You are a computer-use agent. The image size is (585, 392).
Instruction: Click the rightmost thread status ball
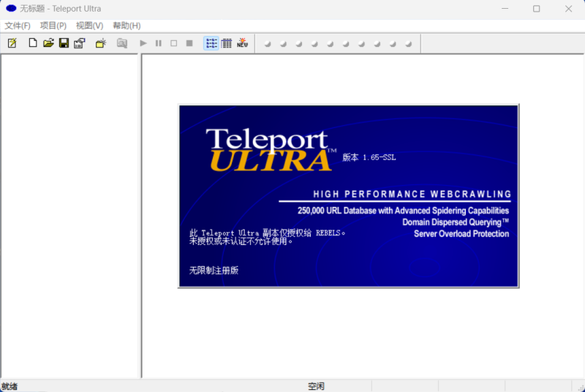pos(409,44)
